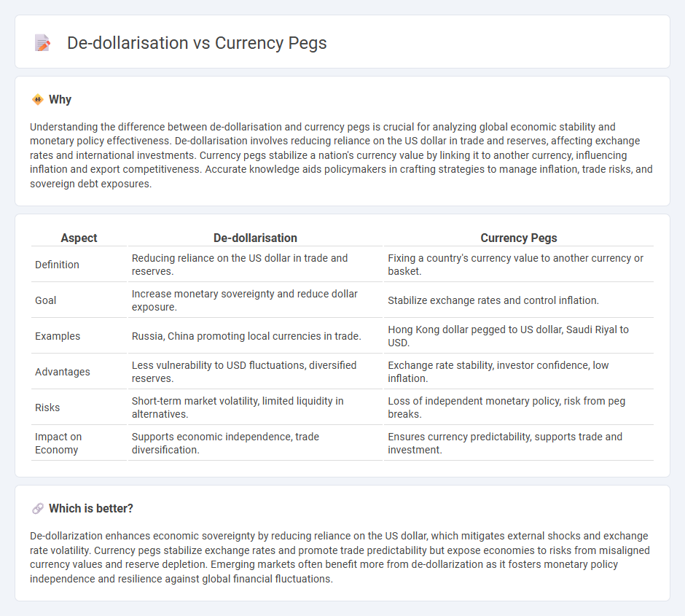Click cell 'Russia, China promoting local currencies in trade'
Image resolution: width=685 pixels, height=616 pixels.
pyautogui.click(x=255, y=336)
